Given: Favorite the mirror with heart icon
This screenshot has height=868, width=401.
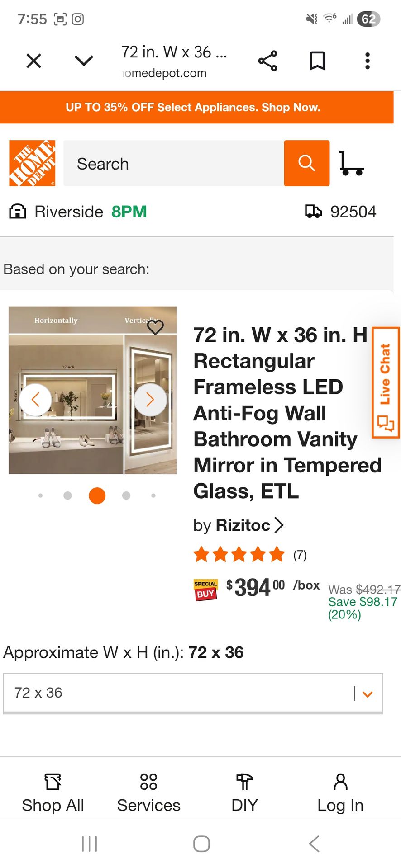Looking at the screenshot, I should pos(155,327).
